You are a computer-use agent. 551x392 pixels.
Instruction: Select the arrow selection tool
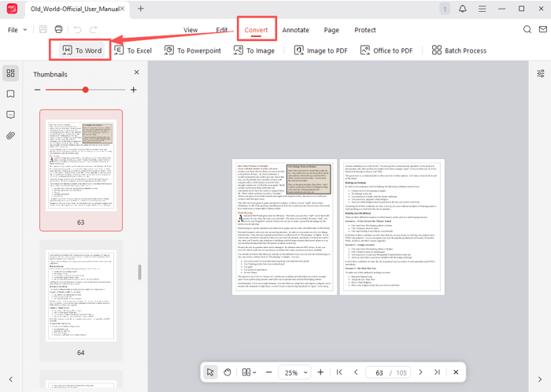[210, 372]
